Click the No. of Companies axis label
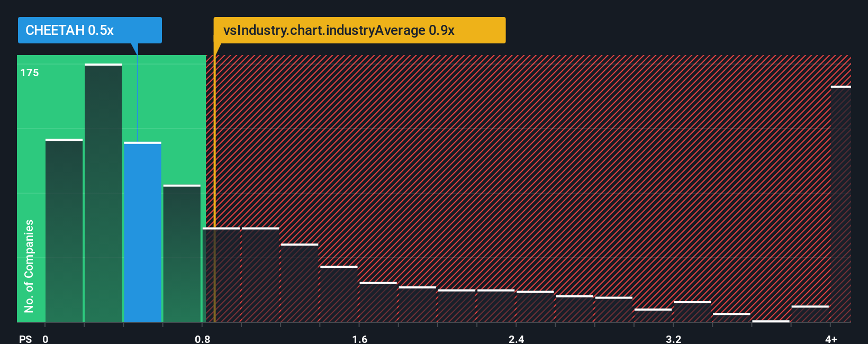The width and height of the screenshot is (868, 344). tap(29, 266)
